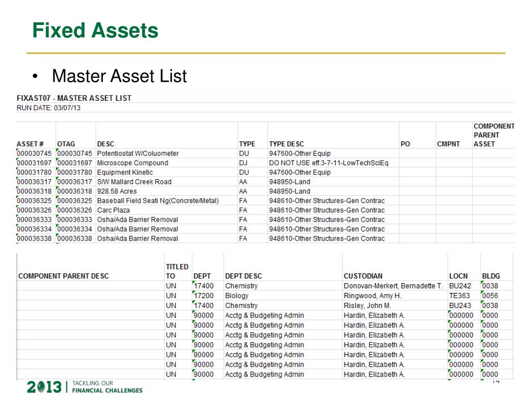Select the LOCN column header
This screenshot has height=399, width=532.
click(x=458, y=276)
